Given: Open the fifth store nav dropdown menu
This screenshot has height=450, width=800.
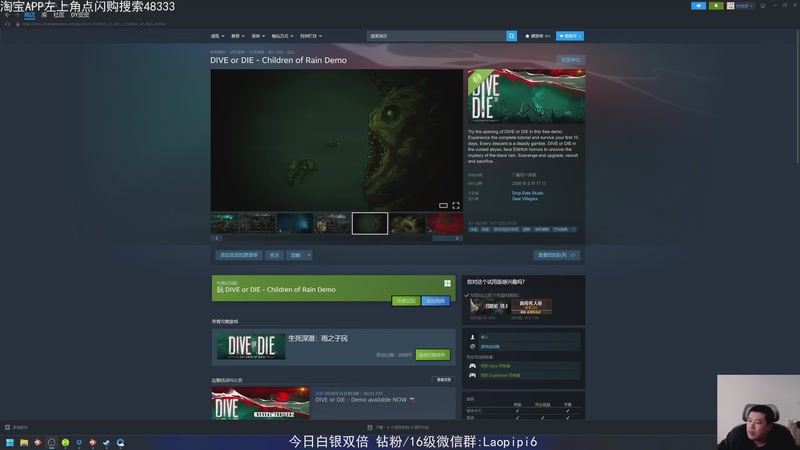Looking at the screenshot, I should click(x=311, y=36).
